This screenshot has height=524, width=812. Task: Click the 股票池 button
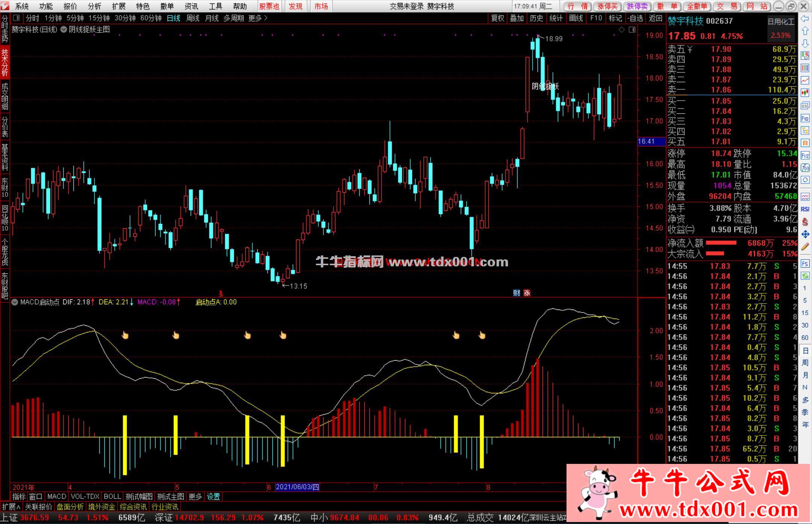click(x=269, y=6)
